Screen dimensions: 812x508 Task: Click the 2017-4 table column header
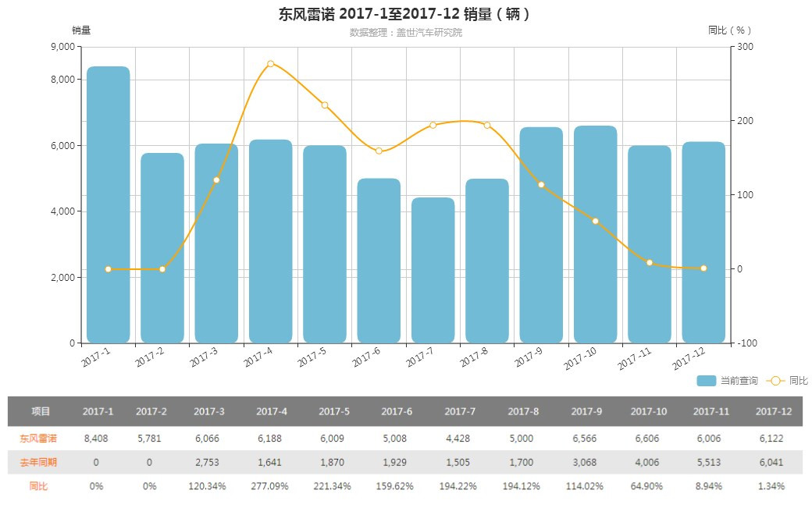point(272,411)
